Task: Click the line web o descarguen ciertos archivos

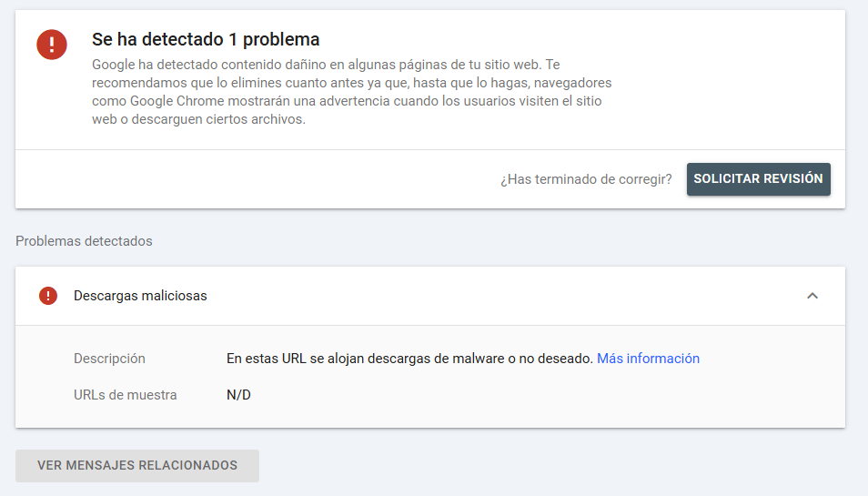Action: (x=198, y=119)
